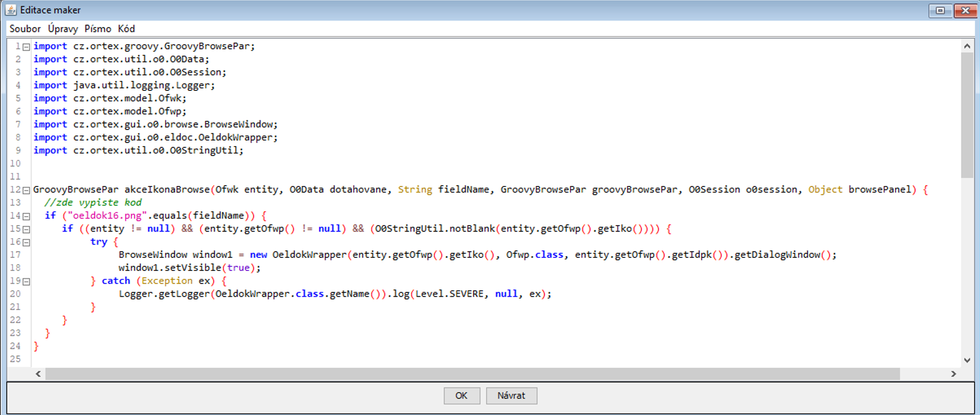This screenshot has width=980, height=415.
Task: Click the vertical scrollbar up arrow
Action: tap(967, 46)
